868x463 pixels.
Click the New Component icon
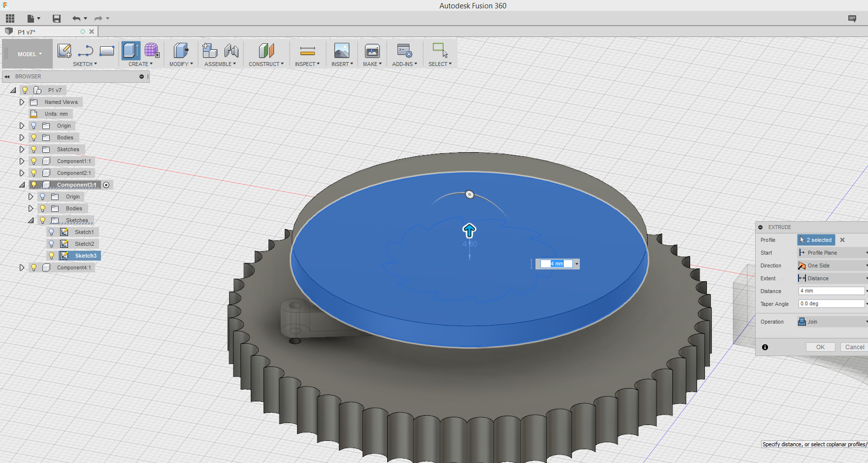[210, 51]
